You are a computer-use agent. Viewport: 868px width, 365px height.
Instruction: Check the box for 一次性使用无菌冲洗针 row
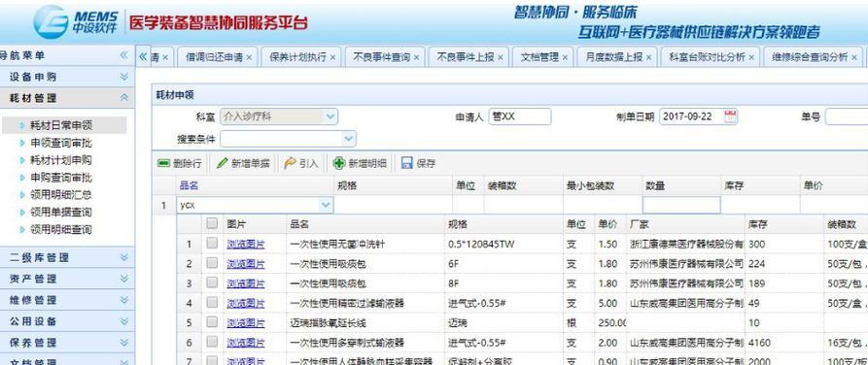212,244
